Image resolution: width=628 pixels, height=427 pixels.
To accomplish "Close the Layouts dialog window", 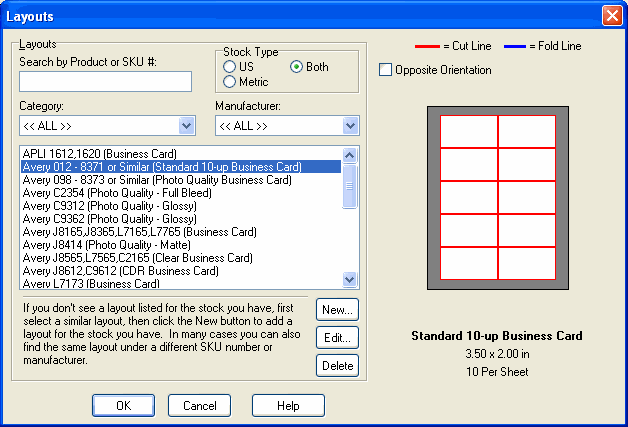I will coord(612,16).
